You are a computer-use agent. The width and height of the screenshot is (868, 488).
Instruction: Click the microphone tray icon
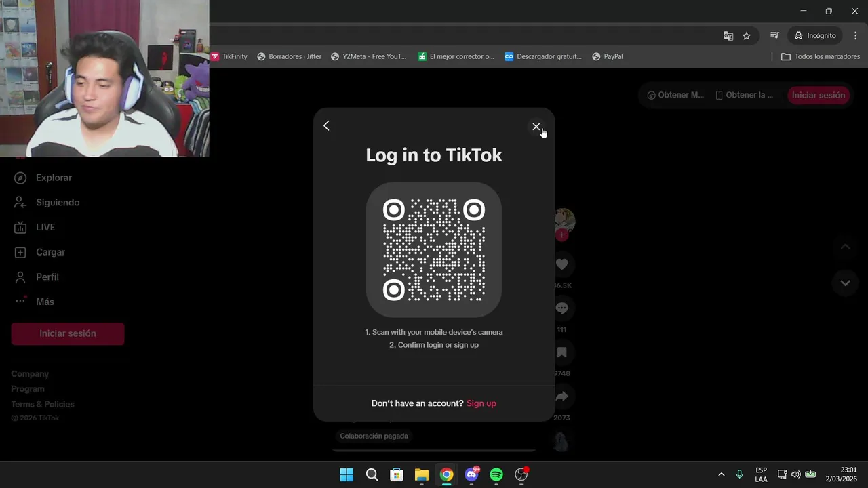click(x=739, y=474)
